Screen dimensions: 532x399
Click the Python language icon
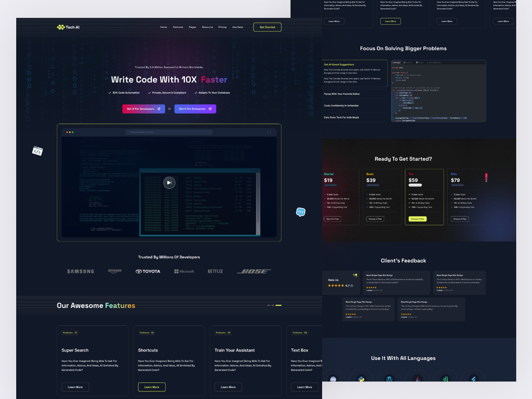pyautogui.click(x=361, y=379)
